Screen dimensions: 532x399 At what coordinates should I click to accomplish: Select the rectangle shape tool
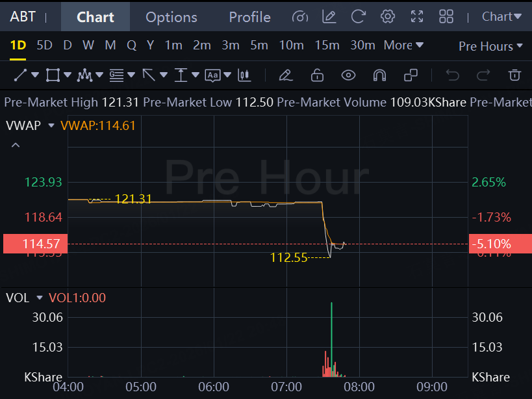[53, 75]
